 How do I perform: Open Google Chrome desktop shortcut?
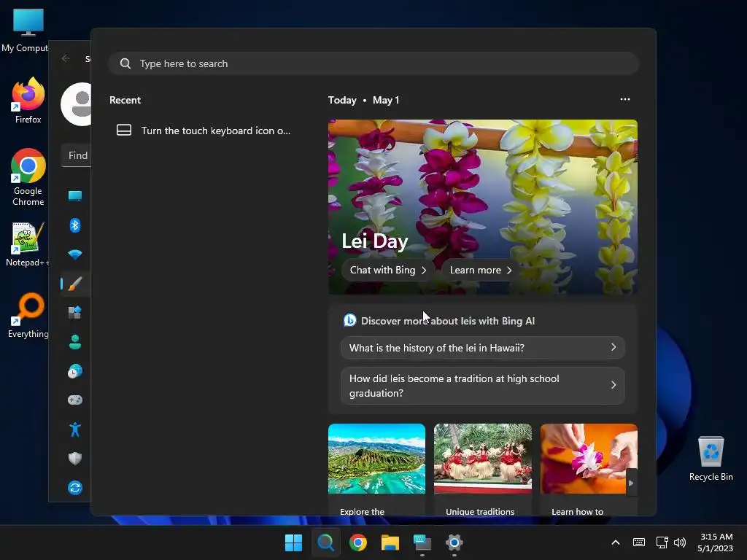[x=28, y=176]
